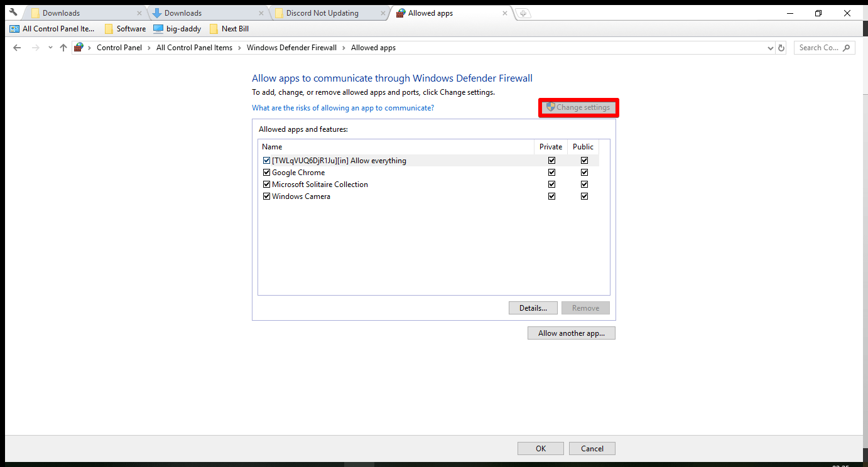
Task: Click the Change settings button
Action: pos(578,107)
